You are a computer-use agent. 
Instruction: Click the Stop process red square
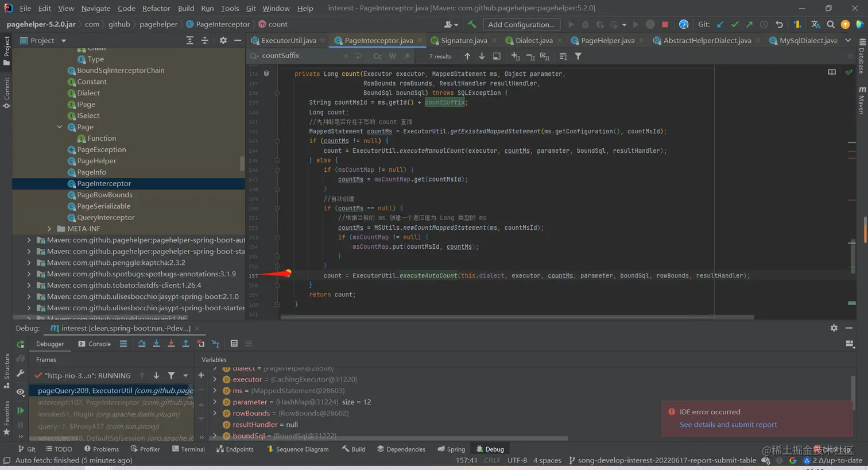coord(665,24)
